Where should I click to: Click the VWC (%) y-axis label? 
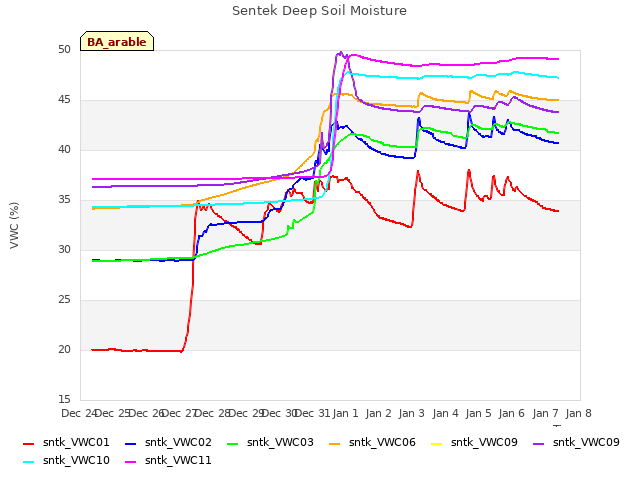[14, 225]
